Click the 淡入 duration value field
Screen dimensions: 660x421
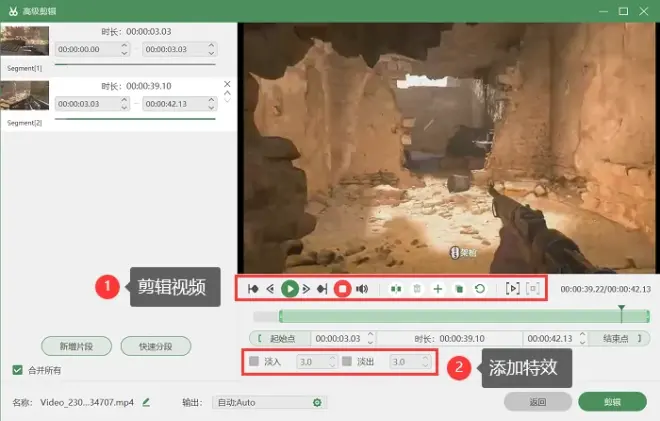click(x=312, y=362)
